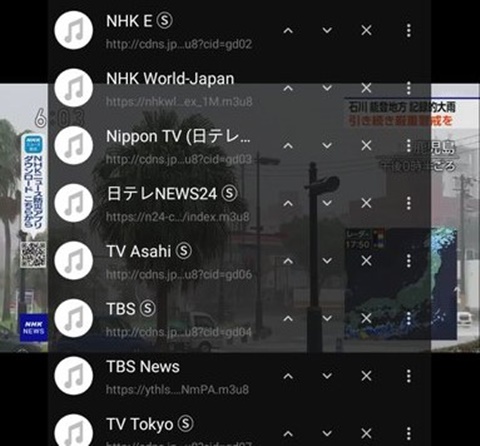Open Nippon TV three-dot menu
Image resolution: width=480 pixels, height=446 pixels.
(409, 146)
